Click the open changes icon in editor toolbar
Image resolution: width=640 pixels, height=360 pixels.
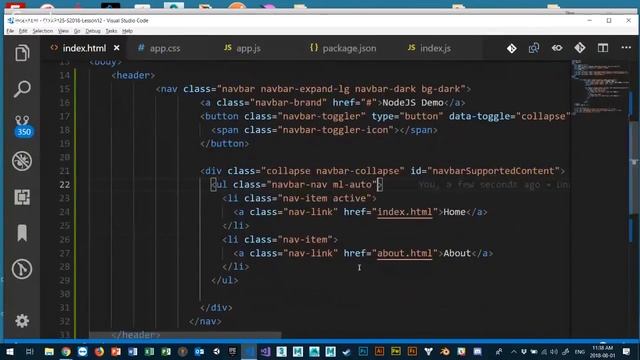point(534,48)
